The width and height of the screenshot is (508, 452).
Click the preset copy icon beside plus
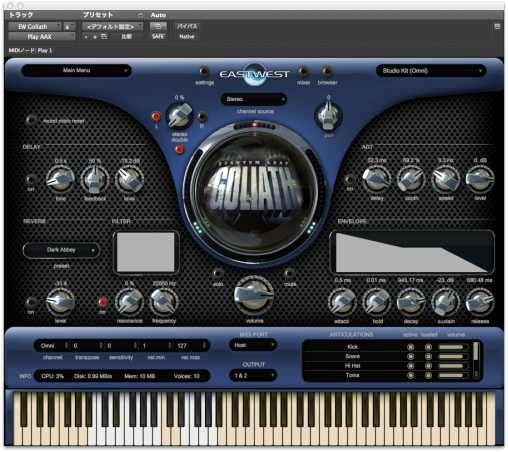[104, 37]
